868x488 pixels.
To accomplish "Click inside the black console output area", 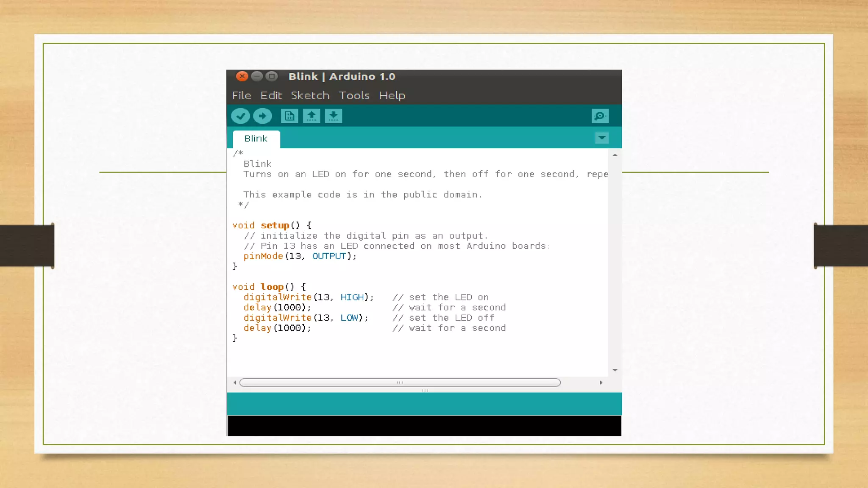I will coord(424,426).
